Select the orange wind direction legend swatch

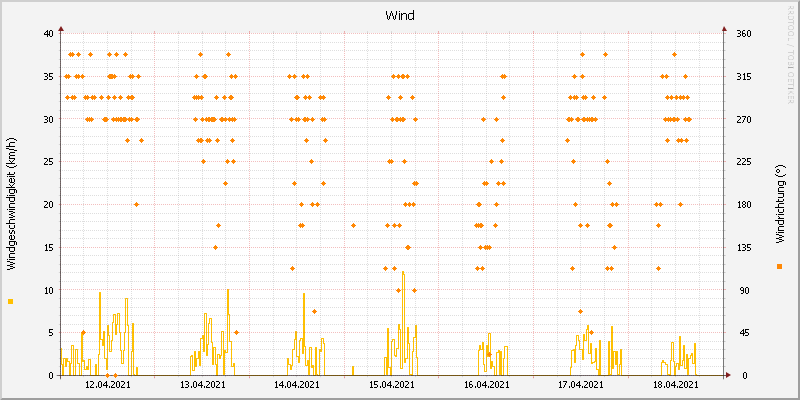click(779, 266)
